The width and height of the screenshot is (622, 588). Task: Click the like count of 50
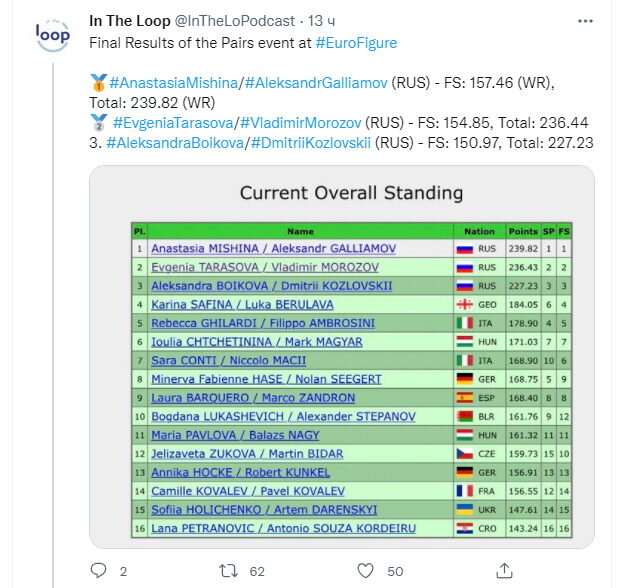(x=395, y=571)
